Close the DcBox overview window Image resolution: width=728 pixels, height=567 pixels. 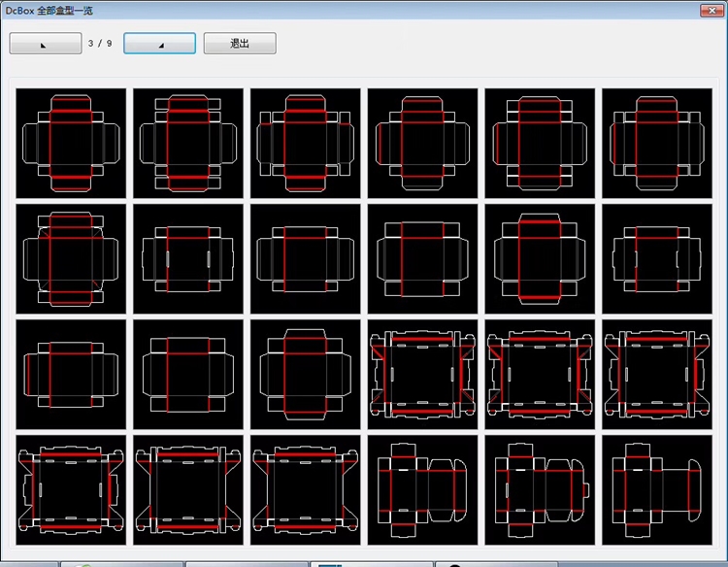coord(711,11)
